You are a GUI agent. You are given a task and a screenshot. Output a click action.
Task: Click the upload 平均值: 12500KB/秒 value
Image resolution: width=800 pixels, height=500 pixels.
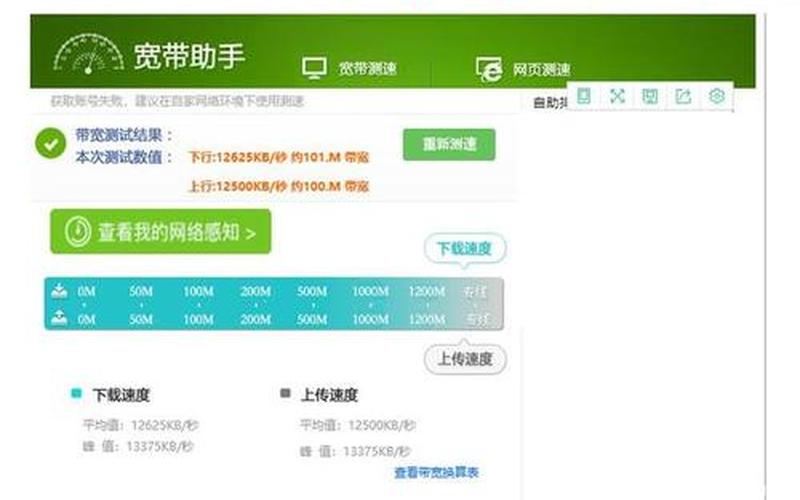tap(358, 424)
